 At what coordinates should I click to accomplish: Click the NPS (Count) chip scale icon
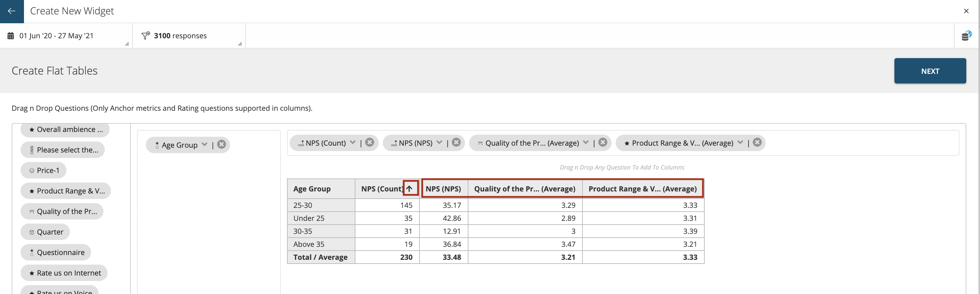[301, 143]
